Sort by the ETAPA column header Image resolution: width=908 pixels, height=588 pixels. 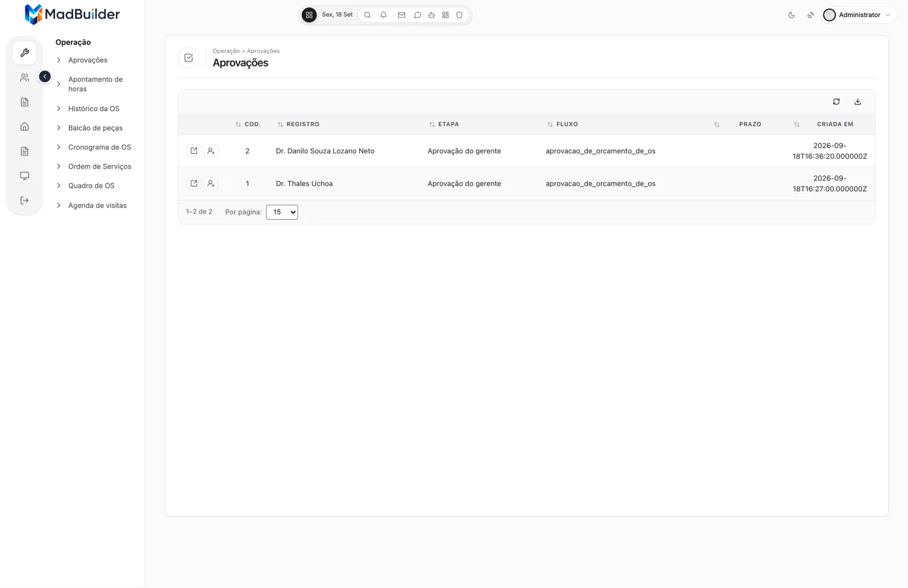click(444, 124)
